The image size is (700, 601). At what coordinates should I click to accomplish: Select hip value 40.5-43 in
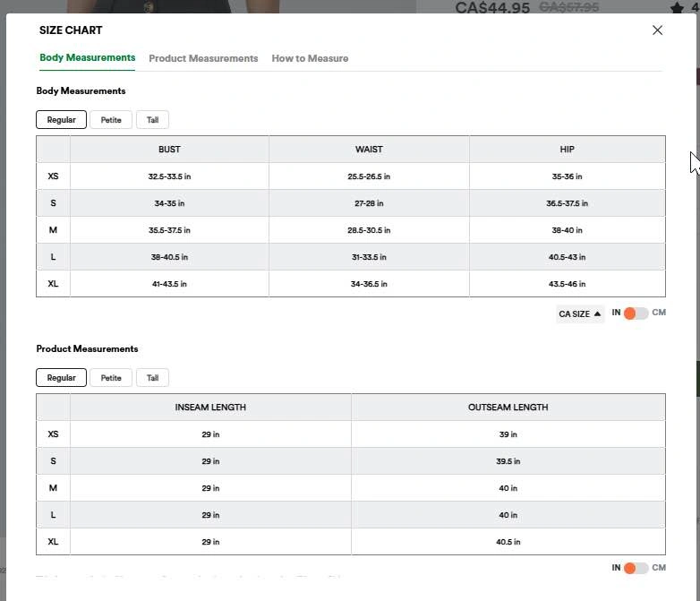[567, 257]
